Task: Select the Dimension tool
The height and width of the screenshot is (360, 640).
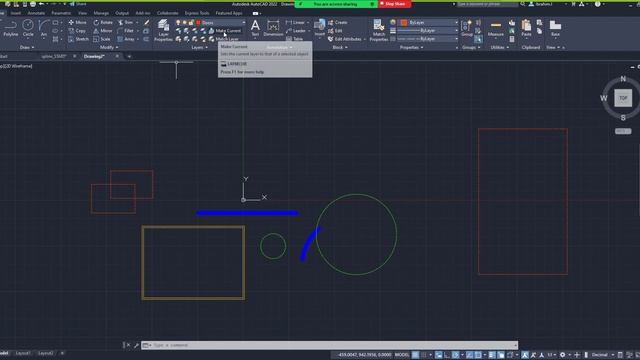Action: tap(273, 29)
